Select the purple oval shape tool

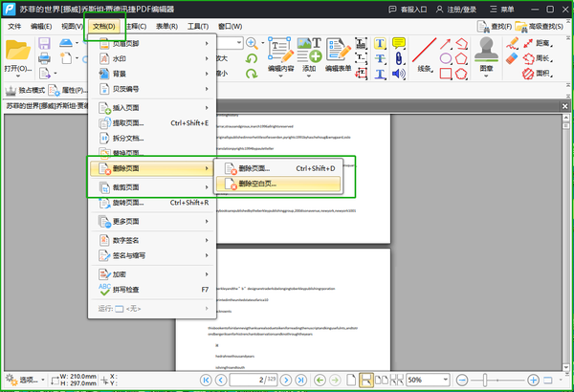tap(446, 58)
